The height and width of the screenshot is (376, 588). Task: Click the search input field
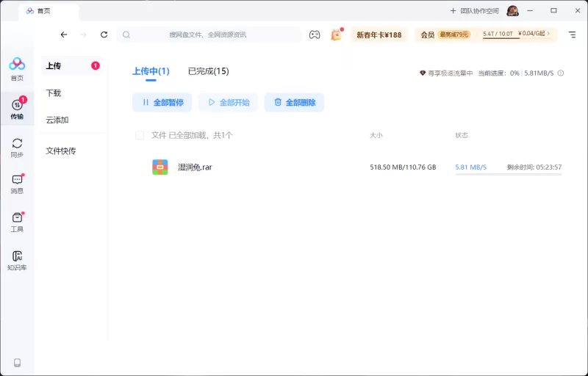tap(209, 35)
